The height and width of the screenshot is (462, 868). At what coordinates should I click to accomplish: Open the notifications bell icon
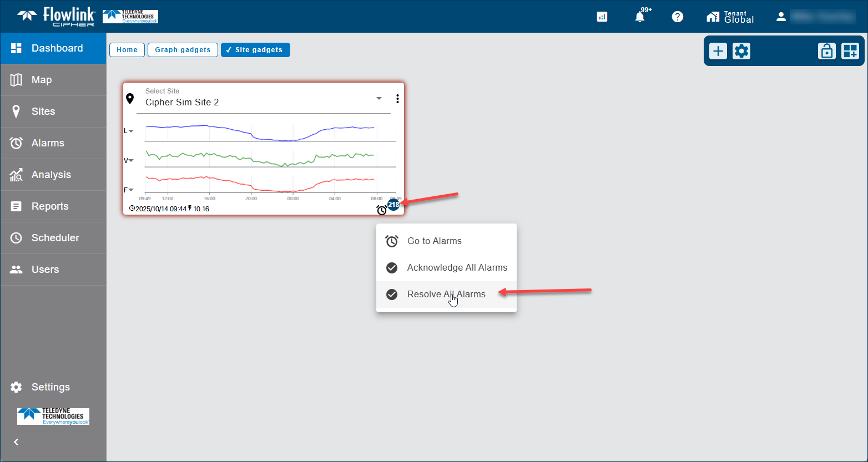point(640,17)
